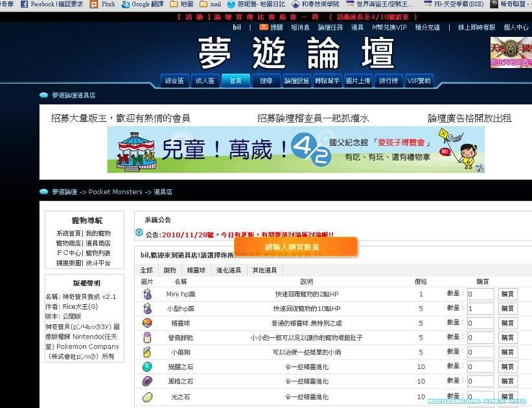Switch to the 精靈球 category tab

(x=196, y=270)
